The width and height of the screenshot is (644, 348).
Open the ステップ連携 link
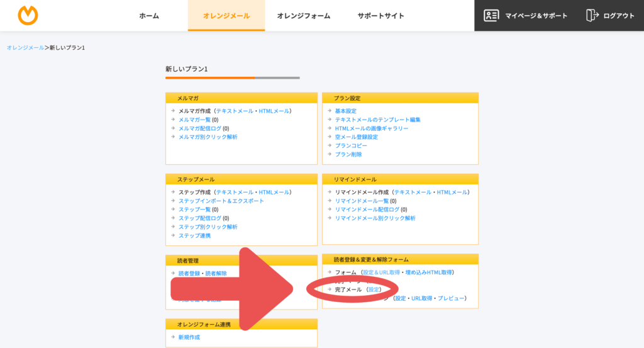point(194,235)
